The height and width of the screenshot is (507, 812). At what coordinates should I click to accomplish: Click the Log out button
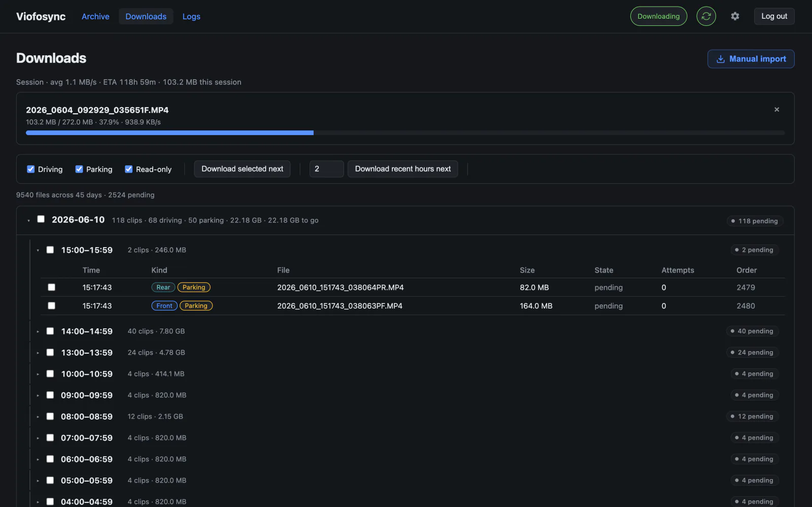(x=774, y=16)
